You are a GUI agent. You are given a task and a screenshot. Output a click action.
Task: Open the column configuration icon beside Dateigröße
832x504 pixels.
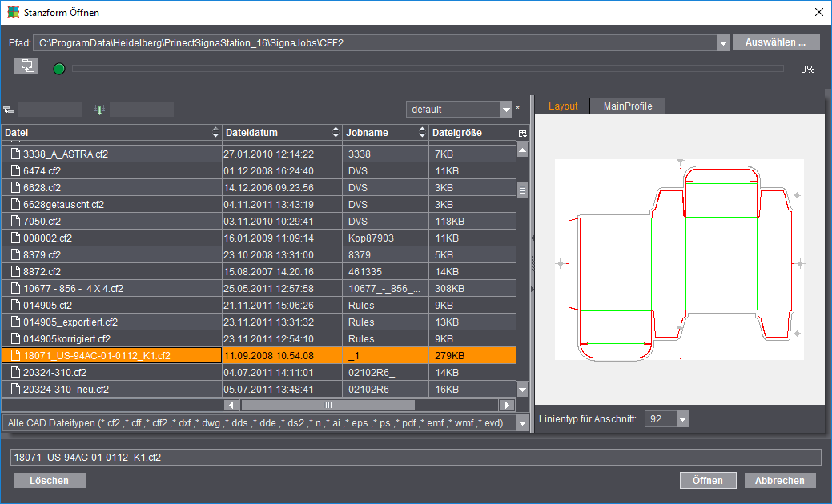tap(522, 133)
